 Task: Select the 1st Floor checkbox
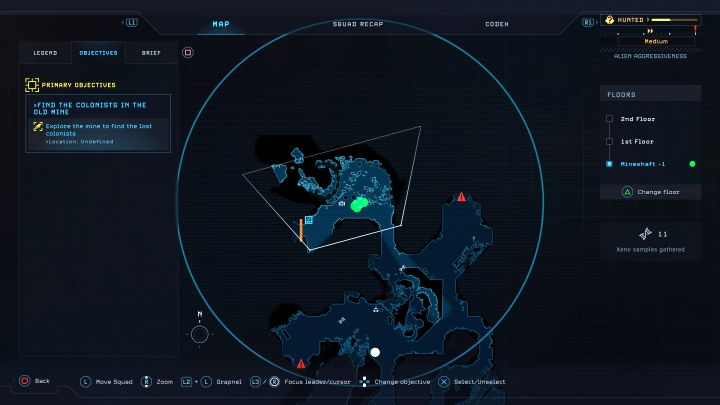pos(609,141)
